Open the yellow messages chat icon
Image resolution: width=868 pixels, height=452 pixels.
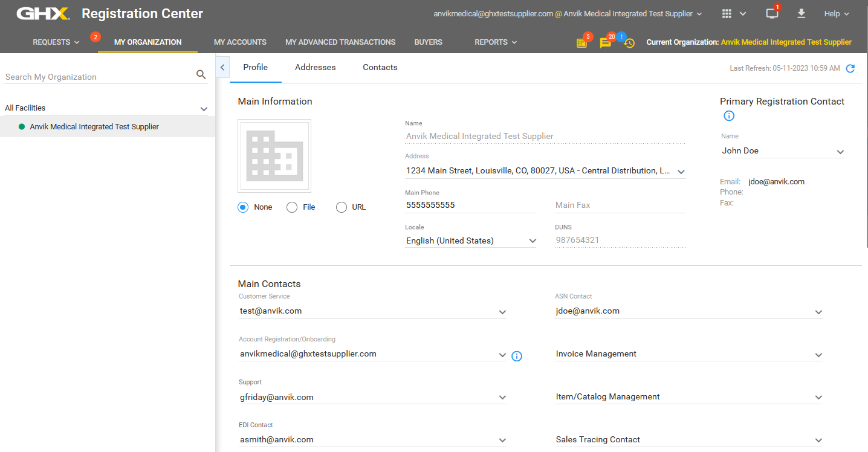pyautogui.click(x=605, y=43)
